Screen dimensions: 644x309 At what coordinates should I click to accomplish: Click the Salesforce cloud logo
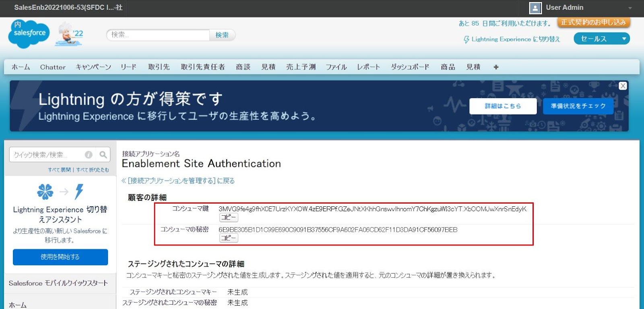[x=29, y=34]
